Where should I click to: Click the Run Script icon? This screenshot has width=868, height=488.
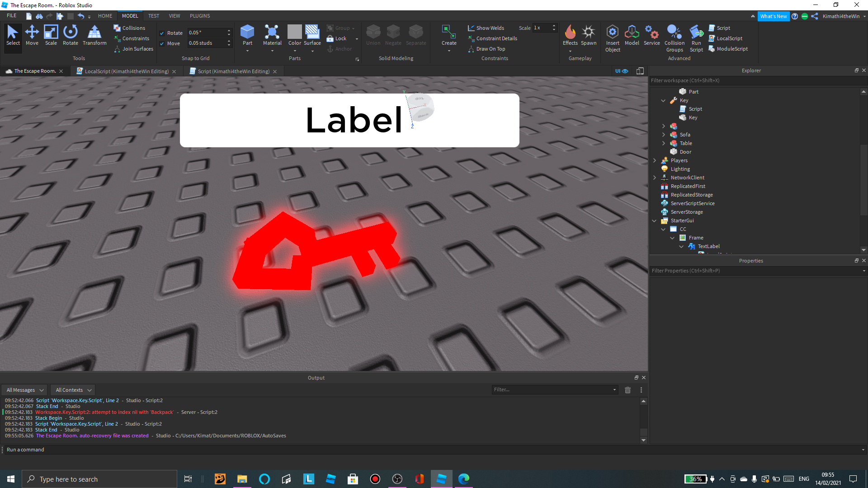coord(696,33)
